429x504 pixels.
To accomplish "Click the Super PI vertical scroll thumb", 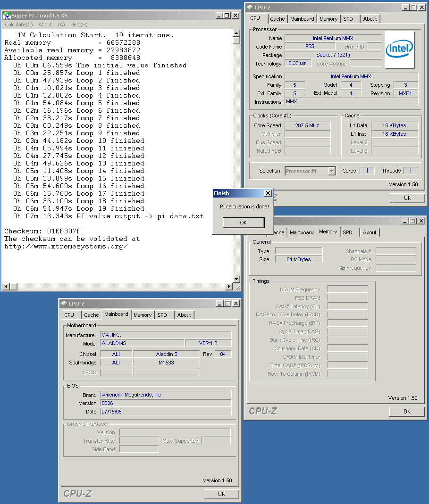I will point(236,41).
